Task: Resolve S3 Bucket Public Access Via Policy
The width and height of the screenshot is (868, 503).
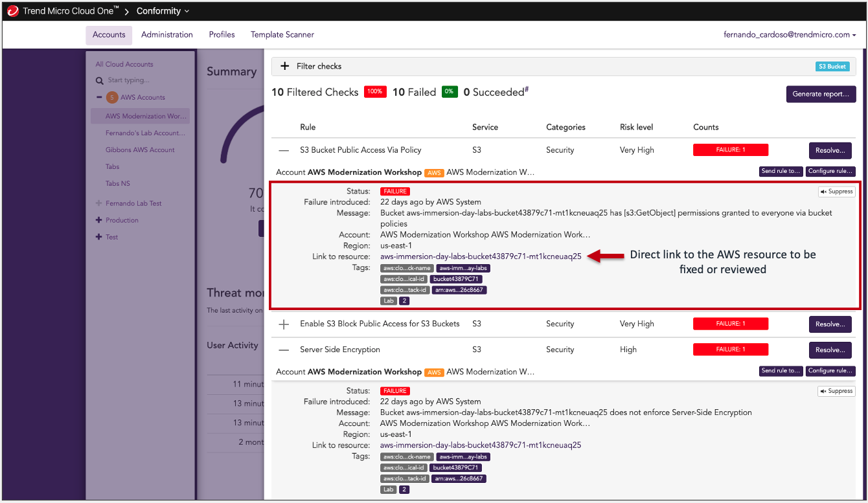Action: [830, 150]
